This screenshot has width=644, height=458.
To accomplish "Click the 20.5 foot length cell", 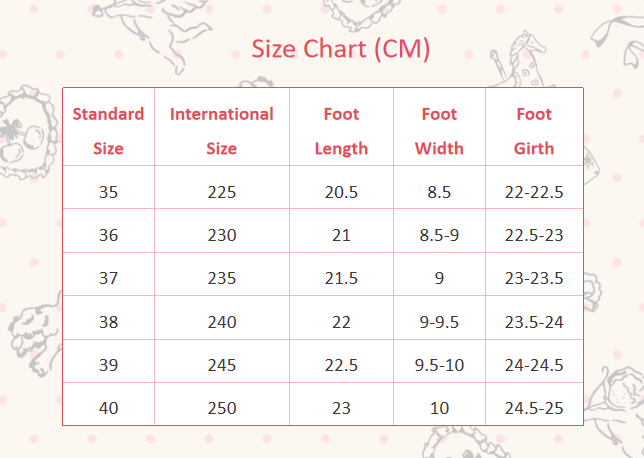I will 341,192.
